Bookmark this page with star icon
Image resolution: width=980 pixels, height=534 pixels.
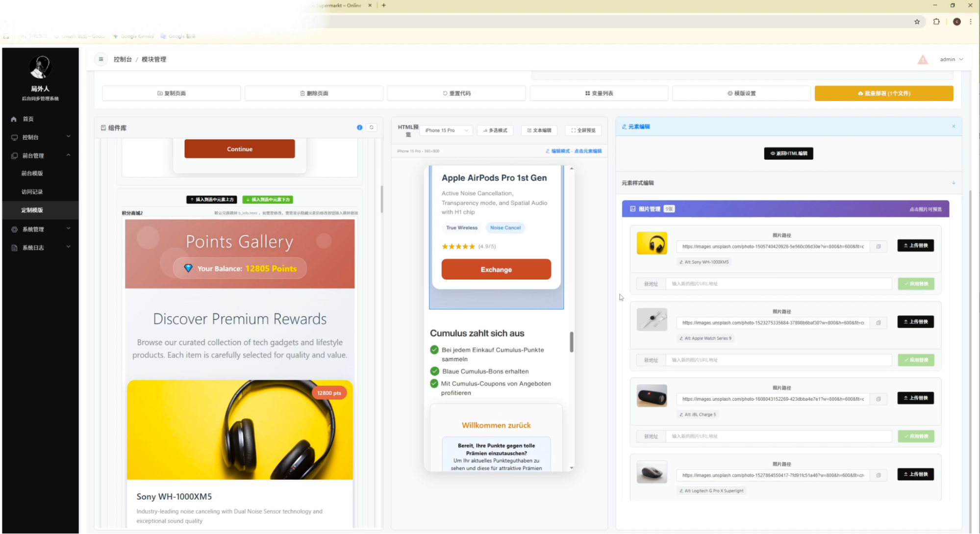pos(917,22)
